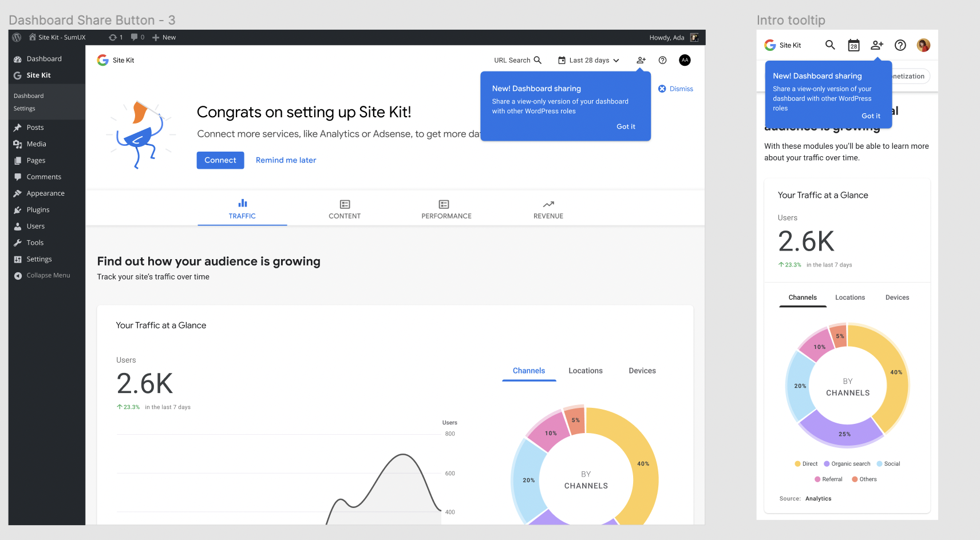This screenshot has height=540, width=980.
Task: Open the Last 28 days date range dropdown
Action: click(x=588, y=60)
